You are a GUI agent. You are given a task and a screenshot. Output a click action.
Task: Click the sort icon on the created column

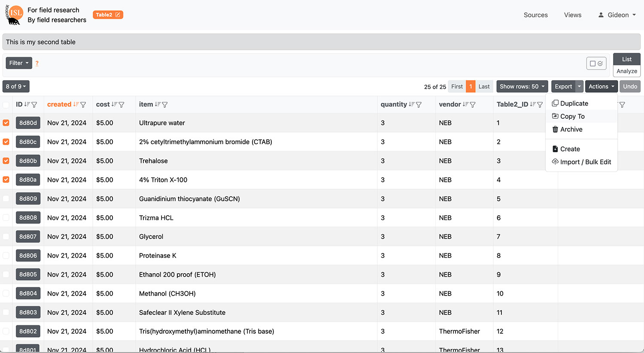(76, 104)
